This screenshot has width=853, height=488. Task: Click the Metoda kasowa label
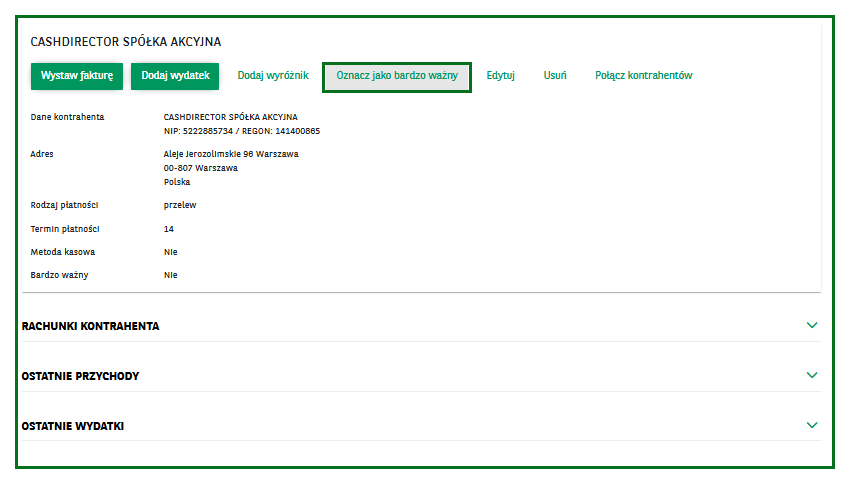click(63, 252)
